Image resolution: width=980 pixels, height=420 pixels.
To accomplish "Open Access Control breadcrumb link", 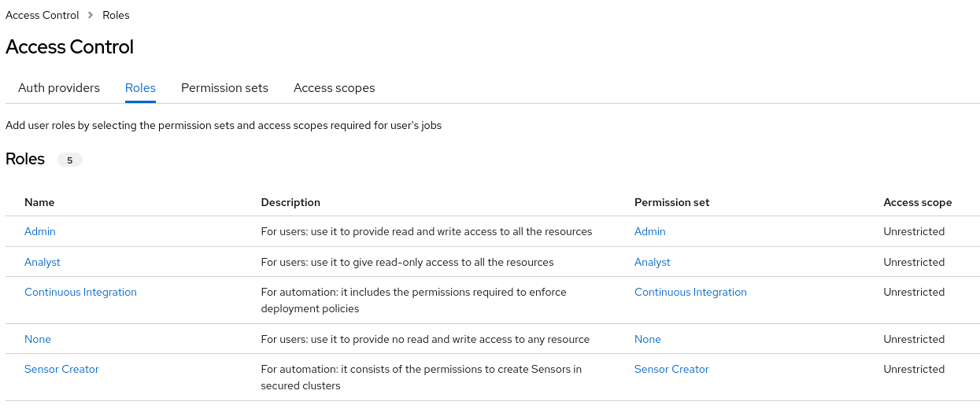I will 43,15.
